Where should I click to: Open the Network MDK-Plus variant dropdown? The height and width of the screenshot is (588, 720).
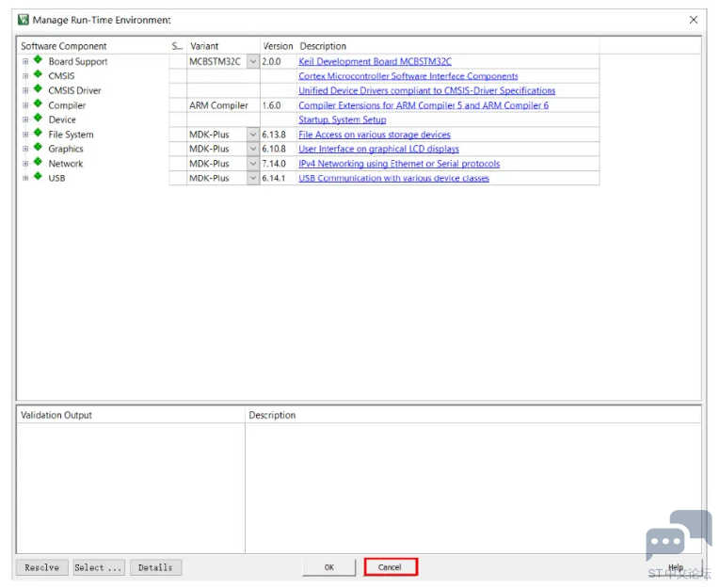[253, 164]
